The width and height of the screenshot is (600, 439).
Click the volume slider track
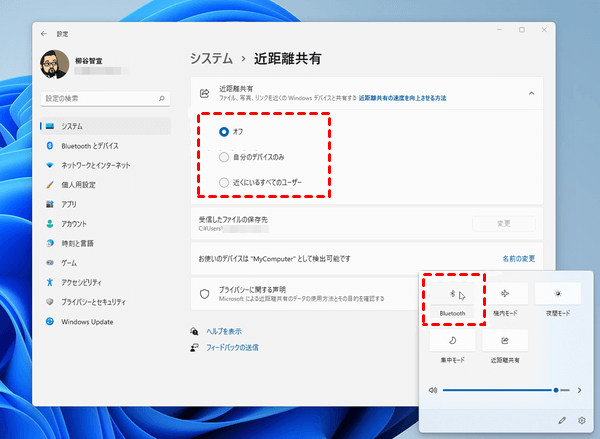[500, 389]
